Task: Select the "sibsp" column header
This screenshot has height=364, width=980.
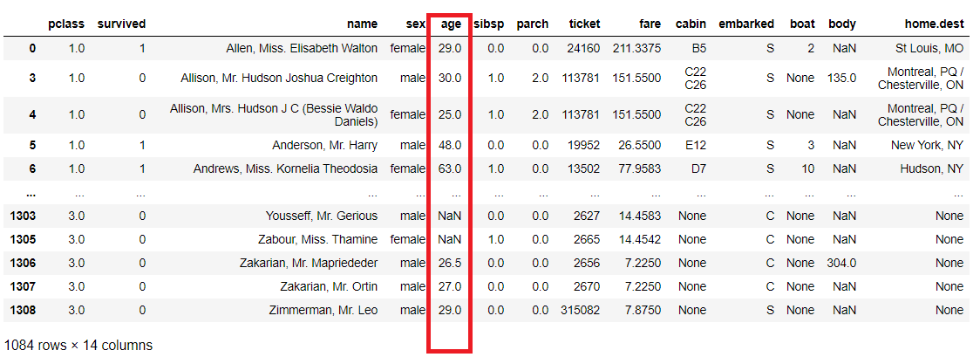Action: (488, 22)
